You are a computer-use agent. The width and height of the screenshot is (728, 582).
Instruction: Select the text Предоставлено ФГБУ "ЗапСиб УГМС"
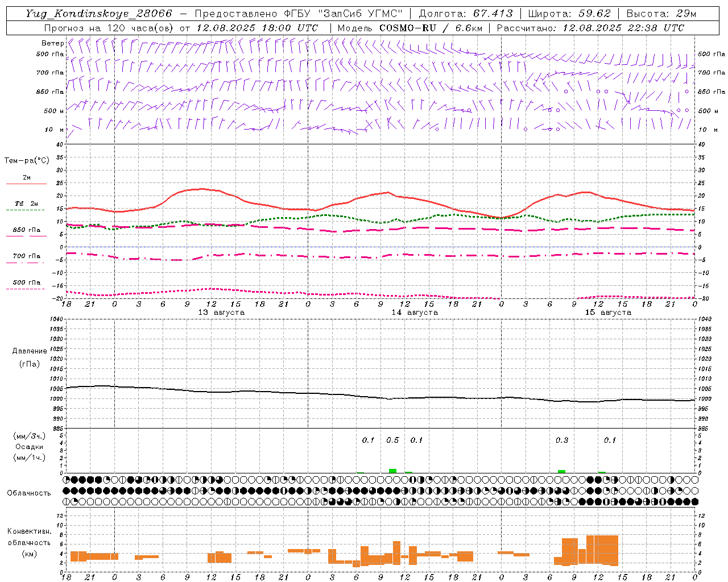299,14
